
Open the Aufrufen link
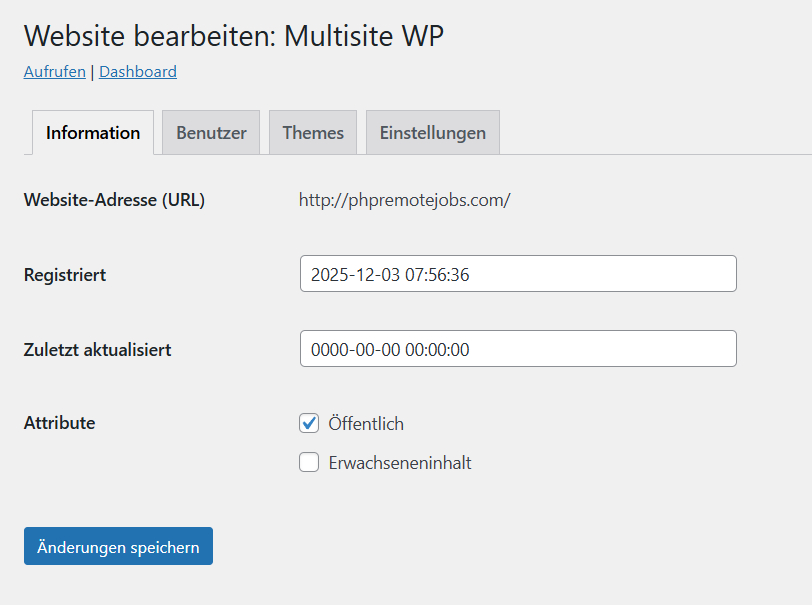tap(54, 72)
